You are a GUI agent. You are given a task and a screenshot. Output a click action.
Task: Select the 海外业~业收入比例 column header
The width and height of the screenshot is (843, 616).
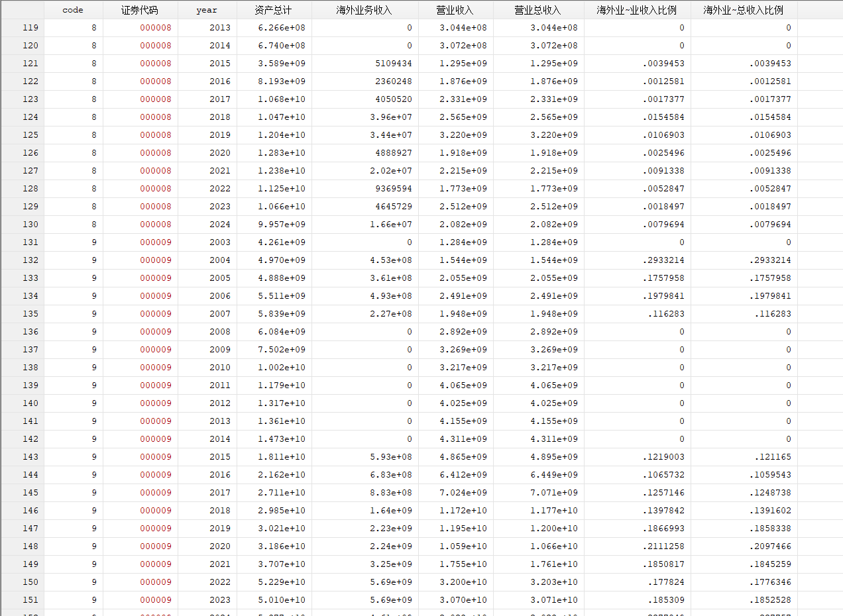(x=637, y=10)
